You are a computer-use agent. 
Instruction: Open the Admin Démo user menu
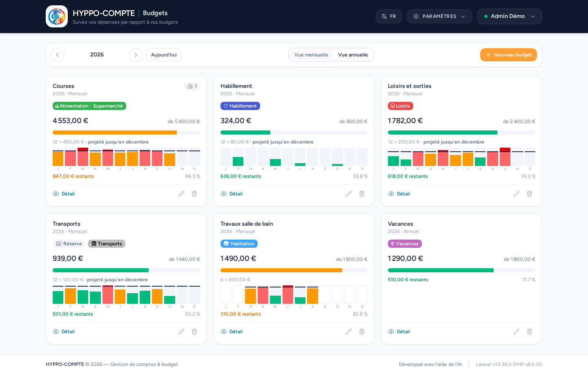click(x=510, y=16)
